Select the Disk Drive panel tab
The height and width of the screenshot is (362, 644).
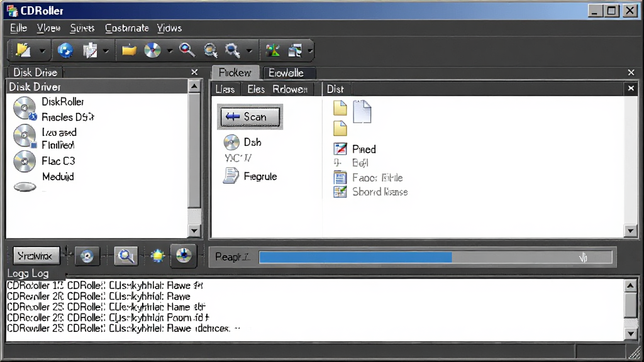(35, 72)
